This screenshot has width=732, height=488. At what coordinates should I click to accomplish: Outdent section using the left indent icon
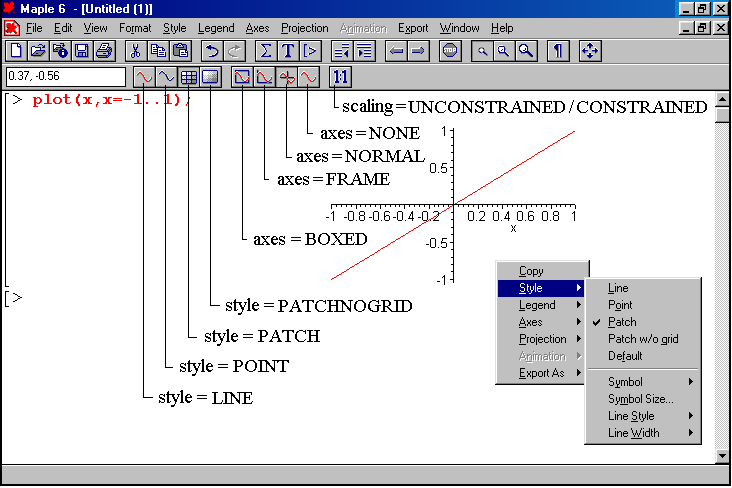tap(342, 50)
